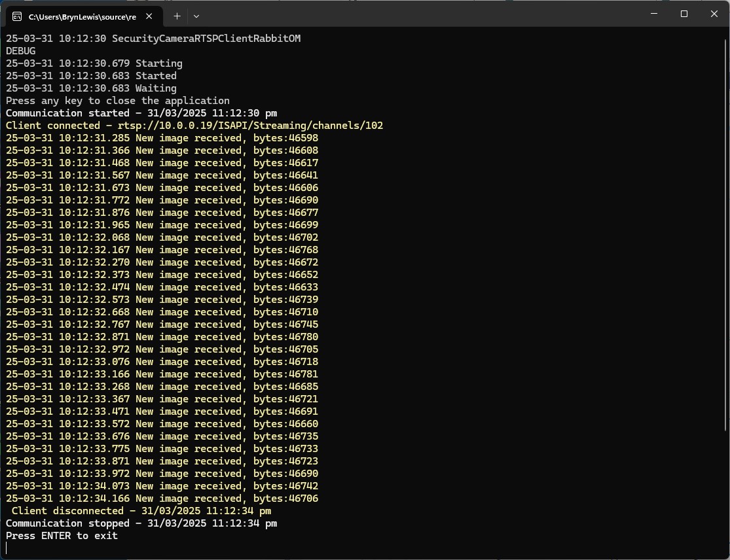
Task: Open a new tab with the plus button
Action: tap(177, 16)
